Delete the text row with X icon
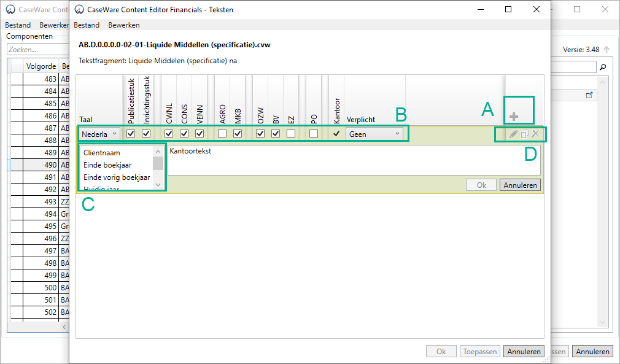This screenshot has width=620, height=364. [x=535, y=134]
